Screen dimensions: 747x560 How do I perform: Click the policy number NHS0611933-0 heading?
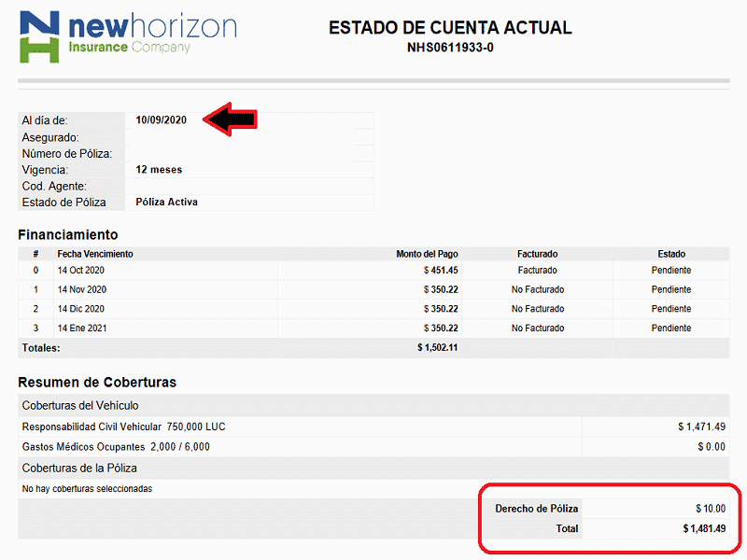tap(450, 48)
